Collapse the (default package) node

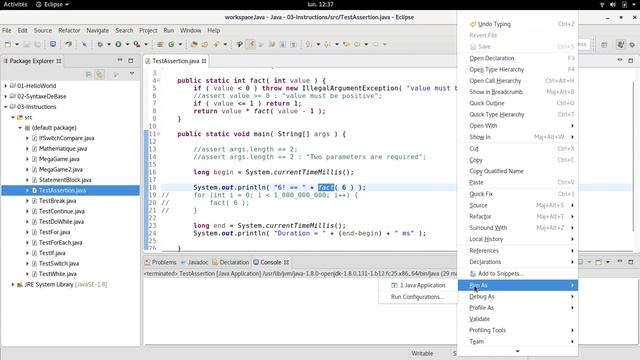click(20, 128)
